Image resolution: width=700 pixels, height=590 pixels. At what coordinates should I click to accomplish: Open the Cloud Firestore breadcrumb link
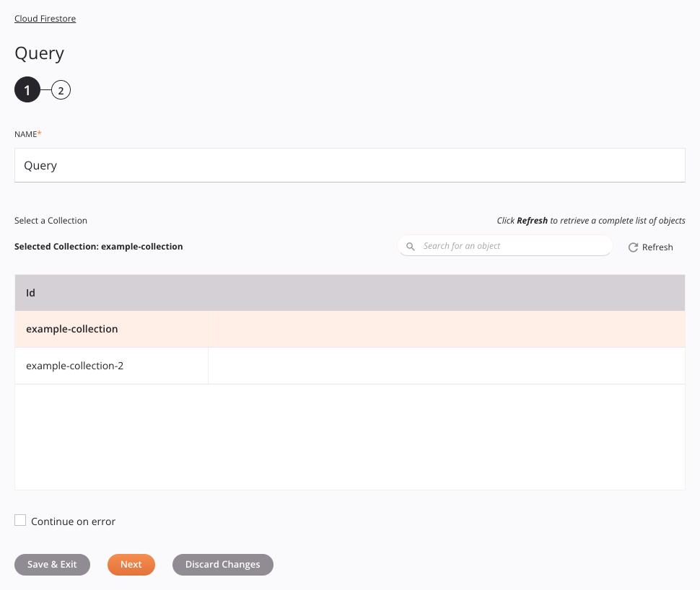tap(45, 19)
